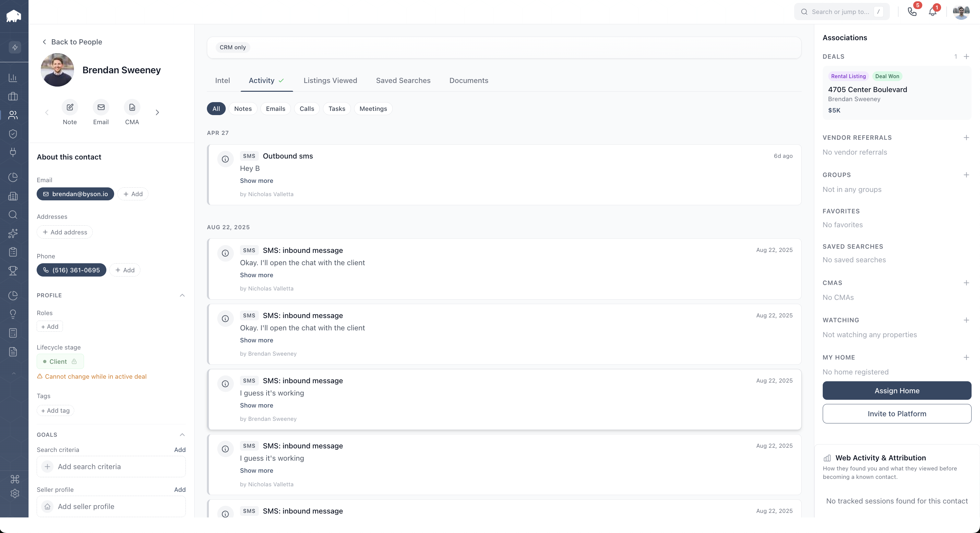The height and width of the screenshot is (533, 980).
Task: Add another email address
Action: (133, 194)
